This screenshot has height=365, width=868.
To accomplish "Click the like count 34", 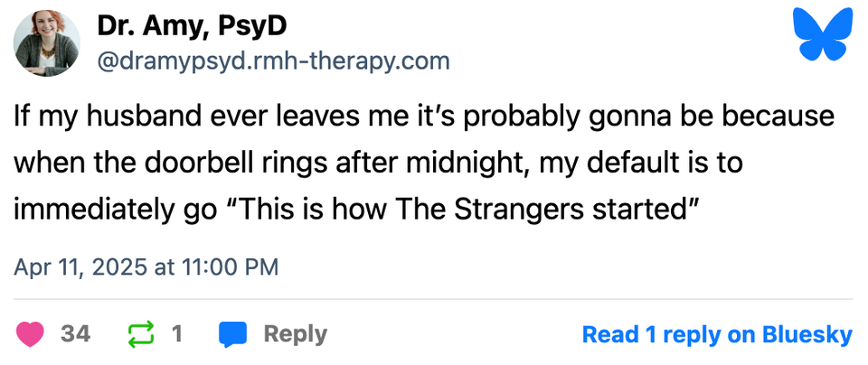I will 76,334.
